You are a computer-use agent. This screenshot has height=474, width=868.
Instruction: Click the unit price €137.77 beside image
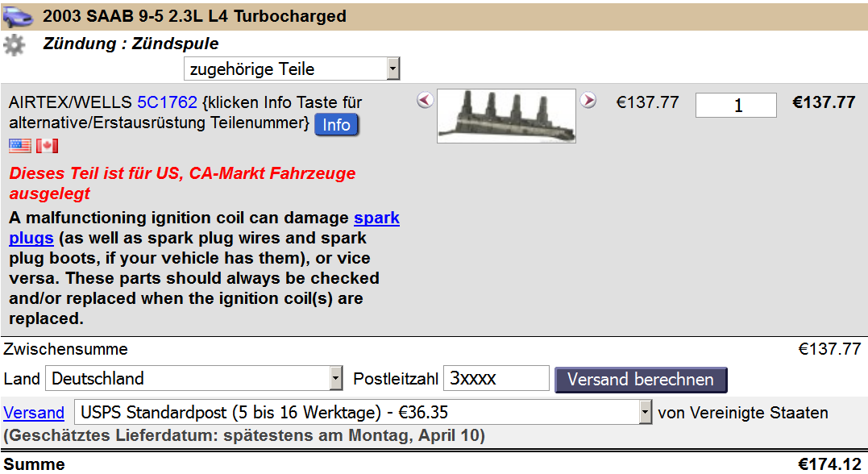click(648, 102)
